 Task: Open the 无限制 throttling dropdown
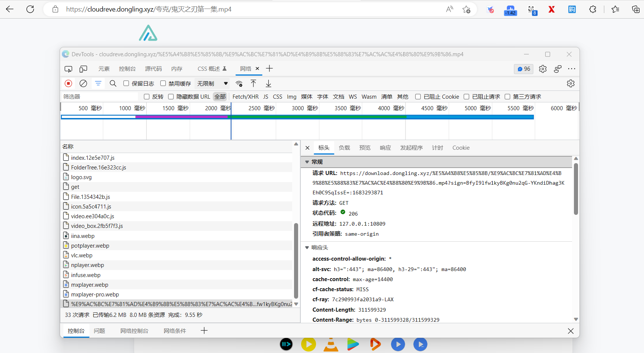(212, 83)
